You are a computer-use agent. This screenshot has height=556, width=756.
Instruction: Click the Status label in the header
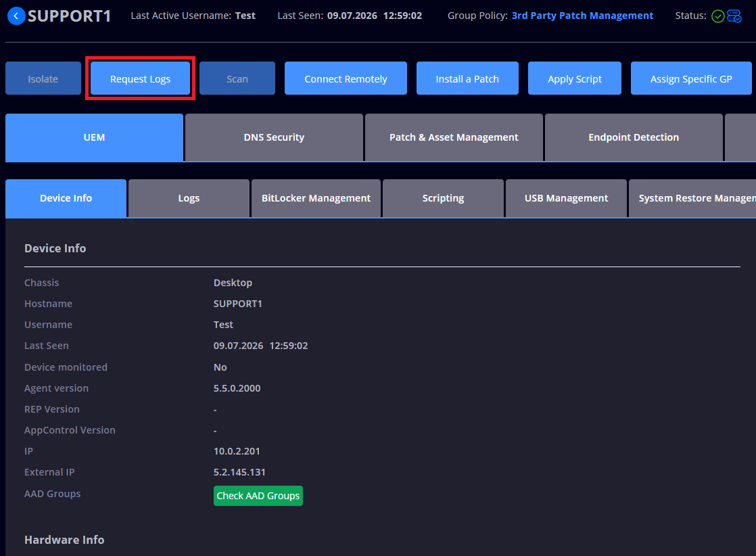coord(690,16)
